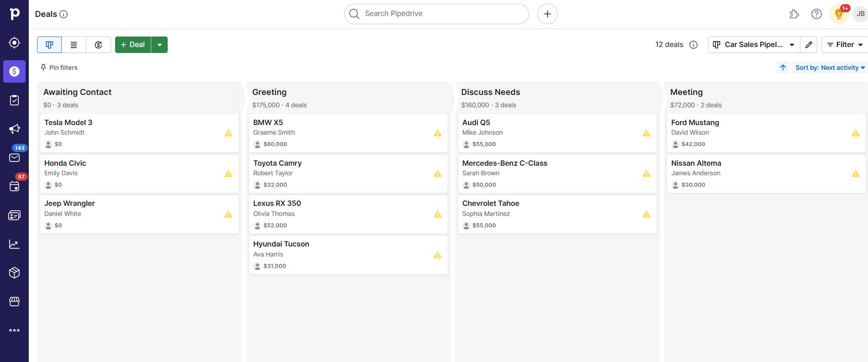Switch to list view
This screenshot has width=868, height=362.
coord(74,45)
